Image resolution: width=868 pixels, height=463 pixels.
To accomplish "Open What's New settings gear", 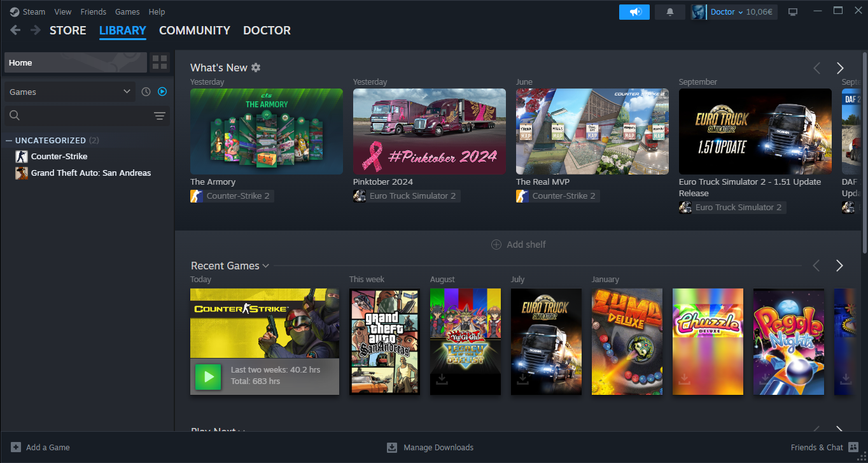I will point(256,68).
